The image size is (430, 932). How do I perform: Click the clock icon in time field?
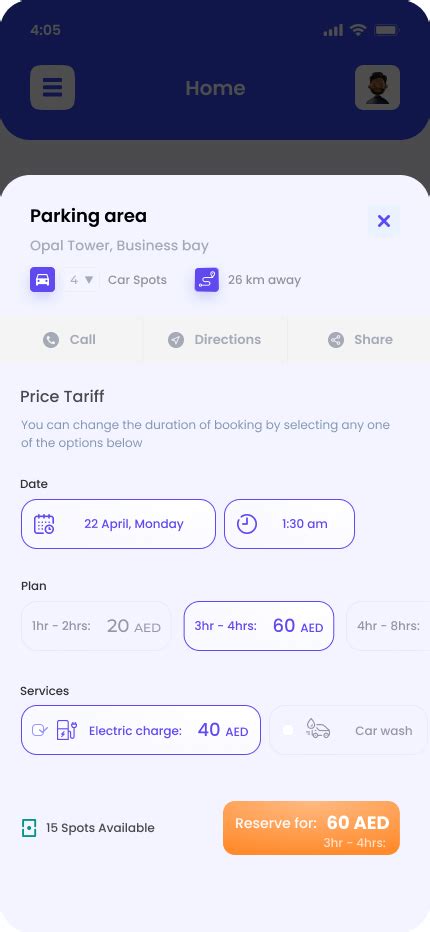click(x=247, y=524)
